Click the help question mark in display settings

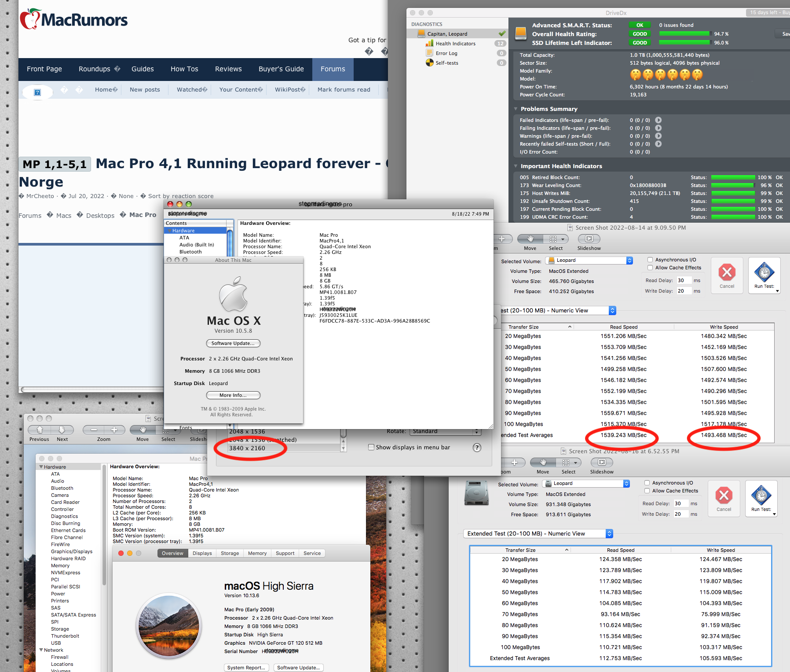pyautogui.click(x=477, y=448)
